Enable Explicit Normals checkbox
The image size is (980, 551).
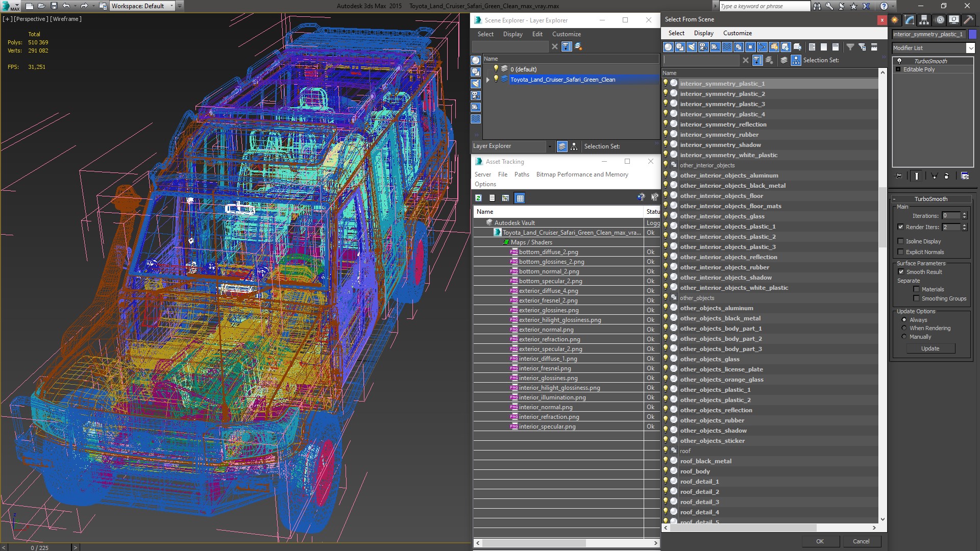click(x=900, y=252)
